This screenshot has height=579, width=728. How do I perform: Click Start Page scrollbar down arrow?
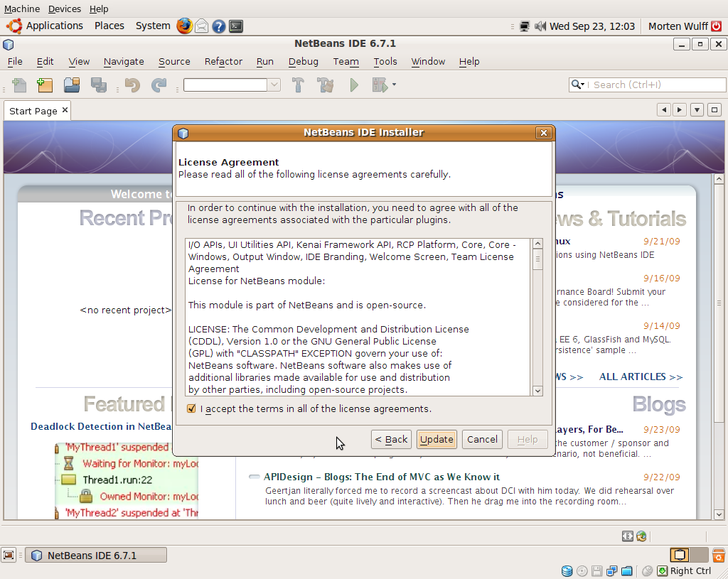click(x=719, y=514)
